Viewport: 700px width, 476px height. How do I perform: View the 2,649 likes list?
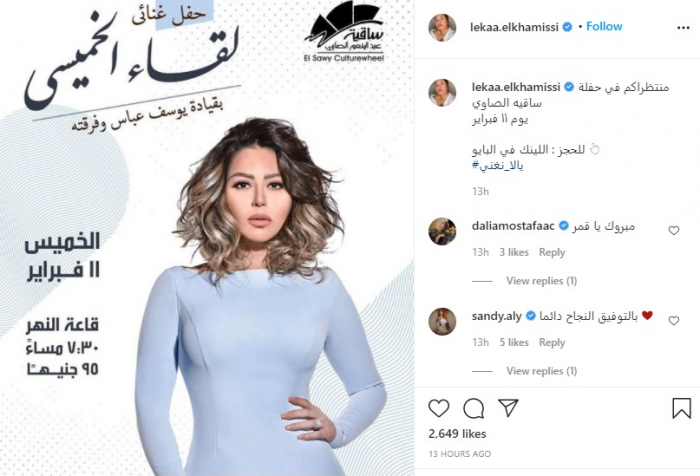pos(457,434)
